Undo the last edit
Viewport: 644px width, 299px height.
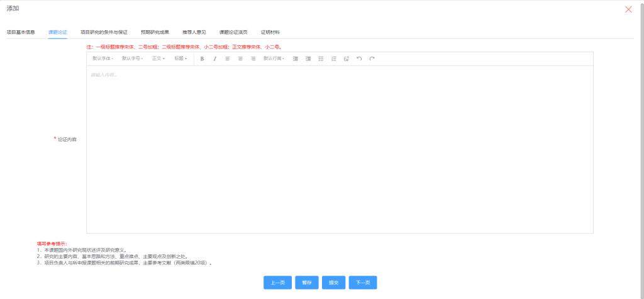(x=359, y=59)
